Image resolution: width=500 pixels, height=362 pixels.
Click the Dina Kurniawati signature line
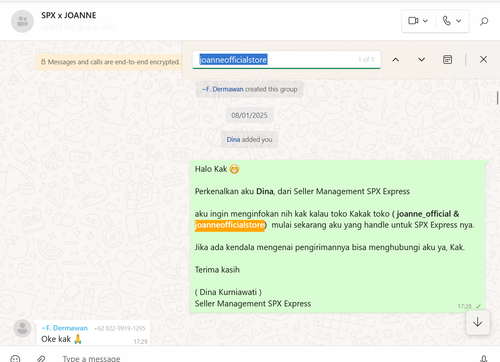(x=228, y=292)
